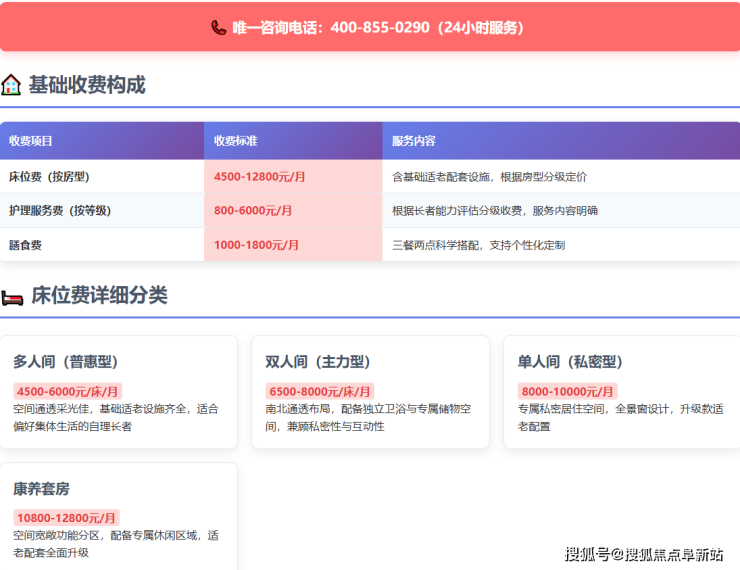Screen dimensions: 740x570
Task: Open the 多人间（普惠型） card title
Action: (69, 362)
